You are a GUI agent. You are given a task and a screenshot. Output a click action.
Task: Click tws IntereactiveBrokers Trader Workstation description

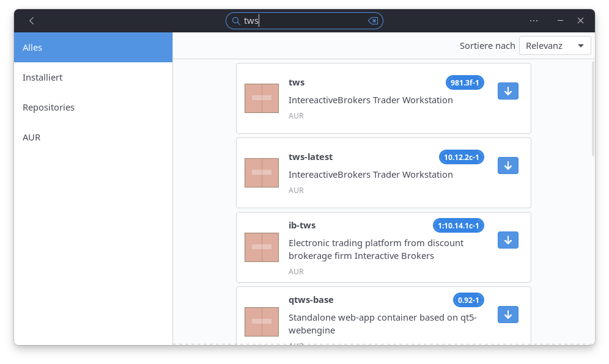371,100
